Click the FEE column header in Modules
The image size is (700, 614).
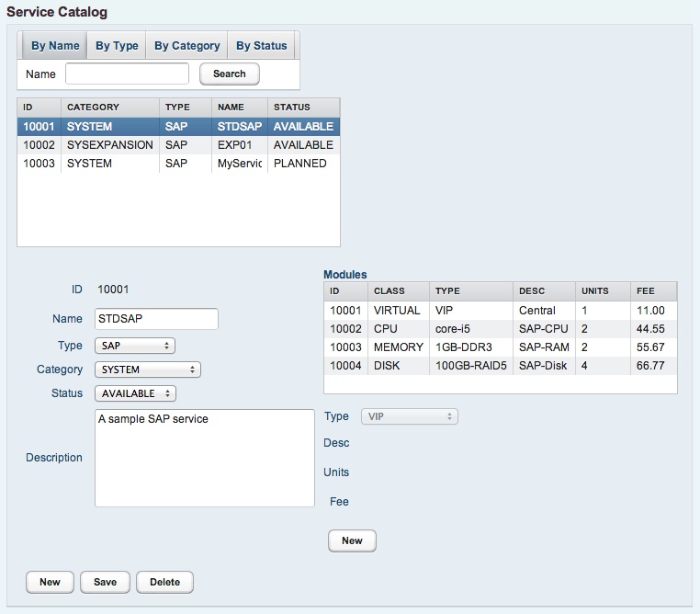point(653,290)
